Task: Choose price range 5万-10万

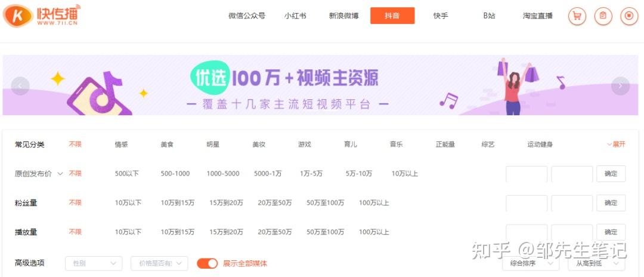Action: [359, 174]
